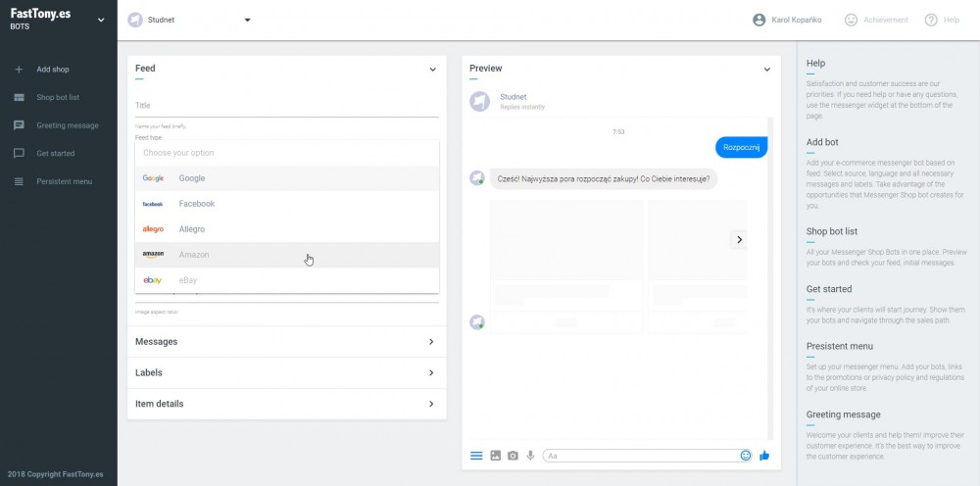Screen dimensions: 980x486
Task: Select Google as feed type
Action: pos(287,178)
